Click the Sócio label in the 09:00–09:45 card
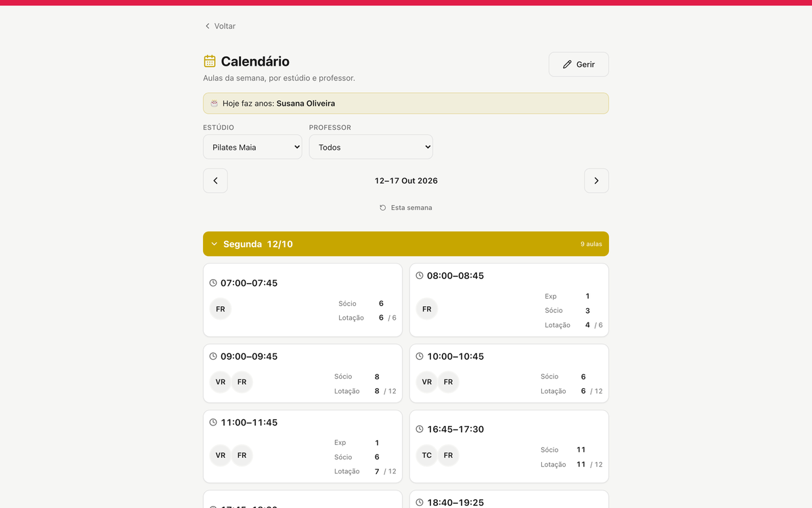The height and width of the screenshot is (508, 812). (x=343, y=377)
